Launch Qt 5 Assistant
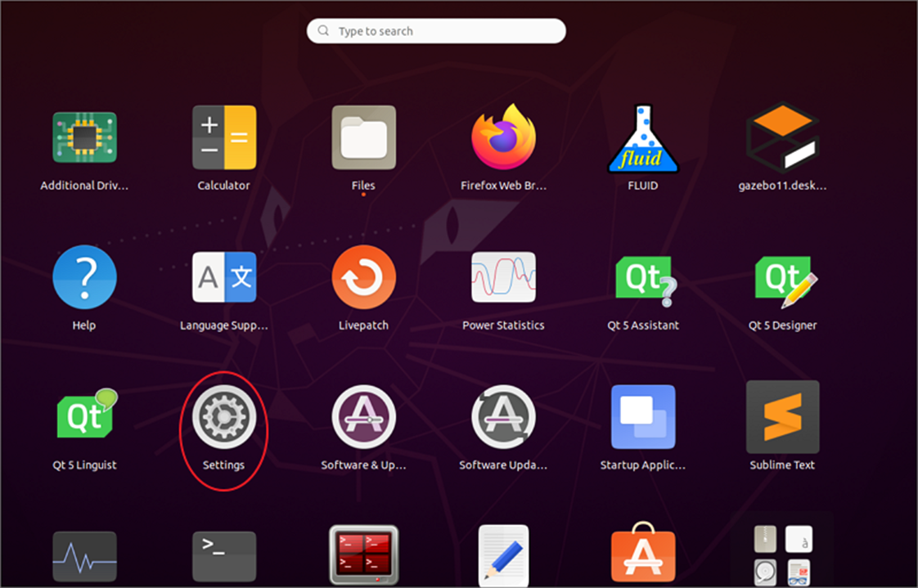The height and width of the screenshot is (588, 918). [x=646, y=281]
